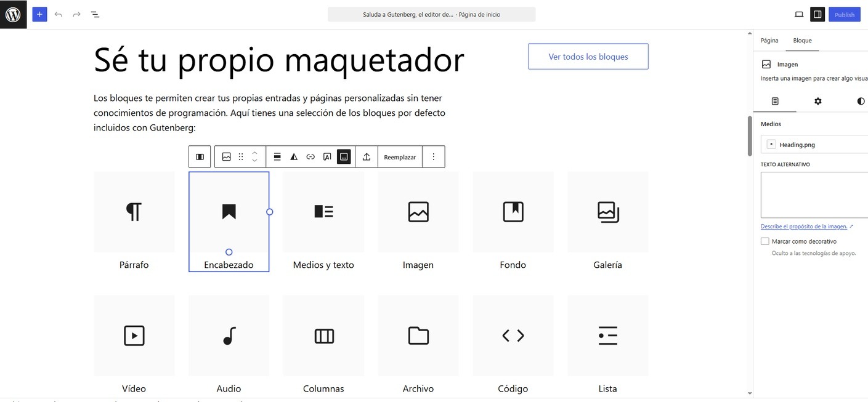This screenshot has height=402, width=868.
Task: Switch to the Bloque tab
Action: (x=802, y=40)
